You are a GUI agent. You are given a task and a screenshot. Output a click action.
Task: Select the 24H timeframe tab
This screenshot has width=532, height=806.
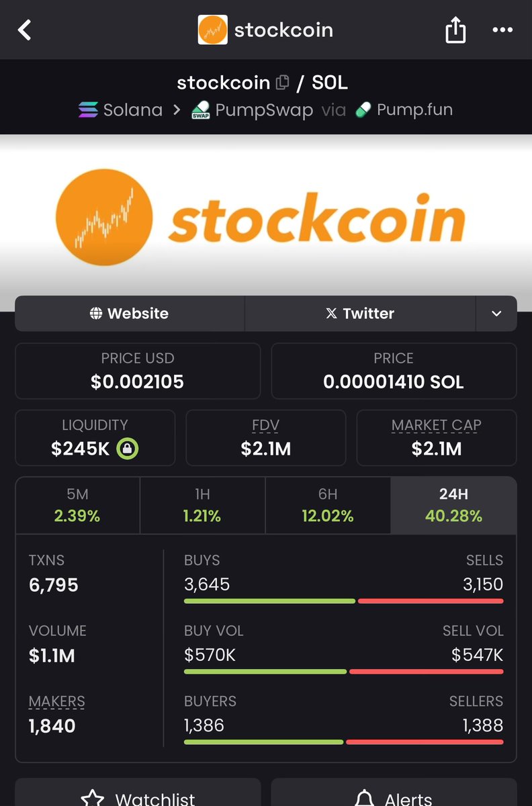(453, 505)
